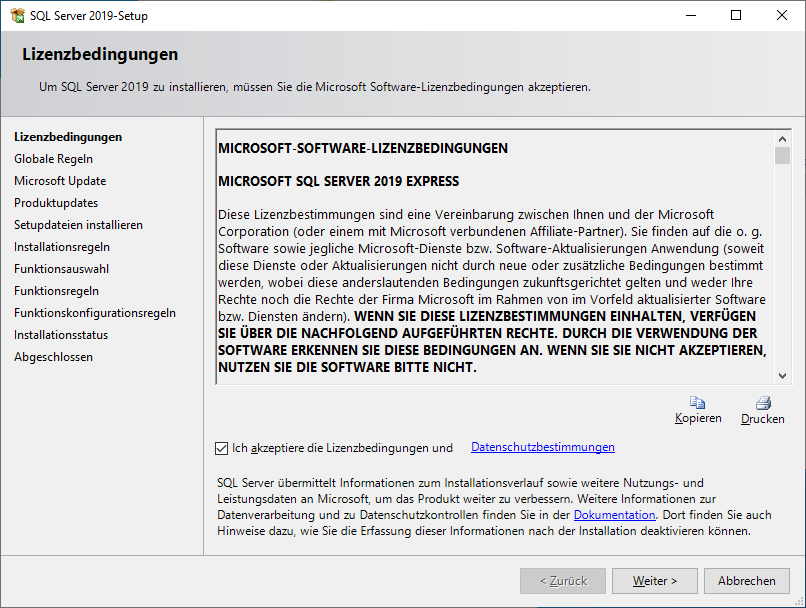The height and width of the screenshot is (608, 806).
Task: Select Funktionsauswahl in the step list
Action: 62,269
